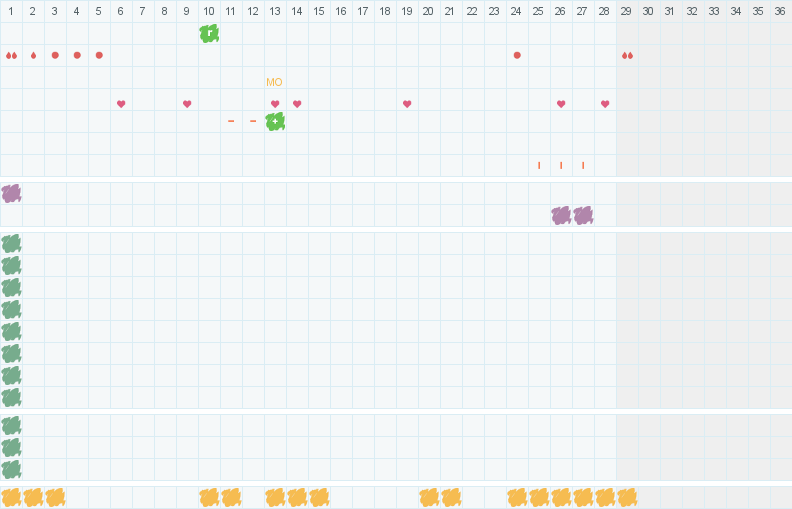Click the heavy flow double-drop icon on day 1
The width and height of the screenshot is (792, 509).
[x=11, y=55]
